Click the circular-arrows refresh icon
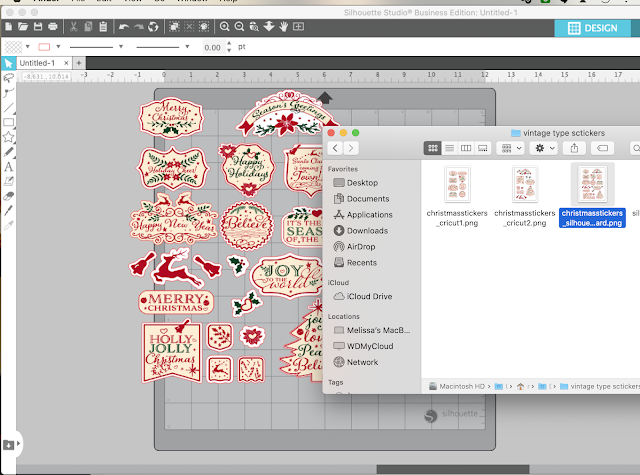 pos(153,27)
